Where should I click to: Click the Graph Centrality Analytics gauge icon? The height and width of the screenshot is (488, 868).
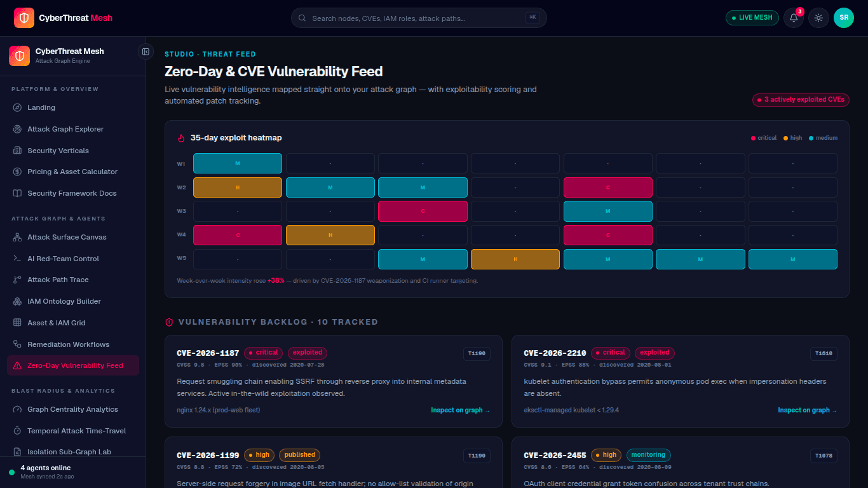[x=17, y=409]
